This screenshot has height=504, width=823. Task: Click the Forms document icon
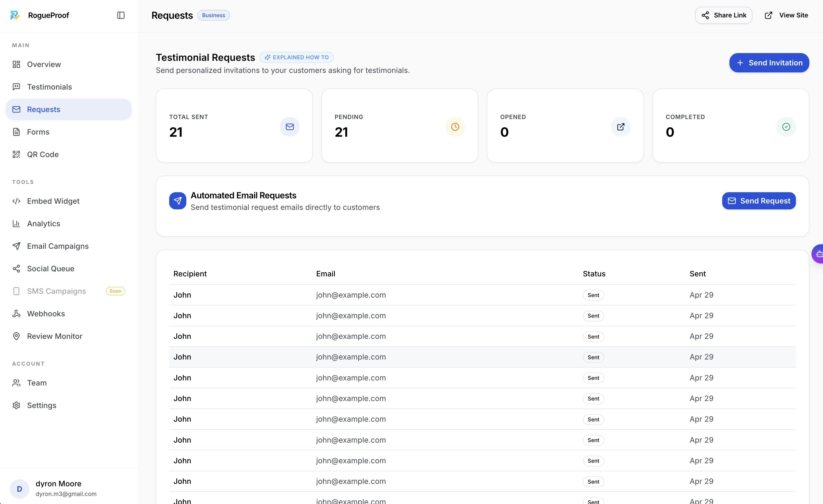tap(16, 132)
